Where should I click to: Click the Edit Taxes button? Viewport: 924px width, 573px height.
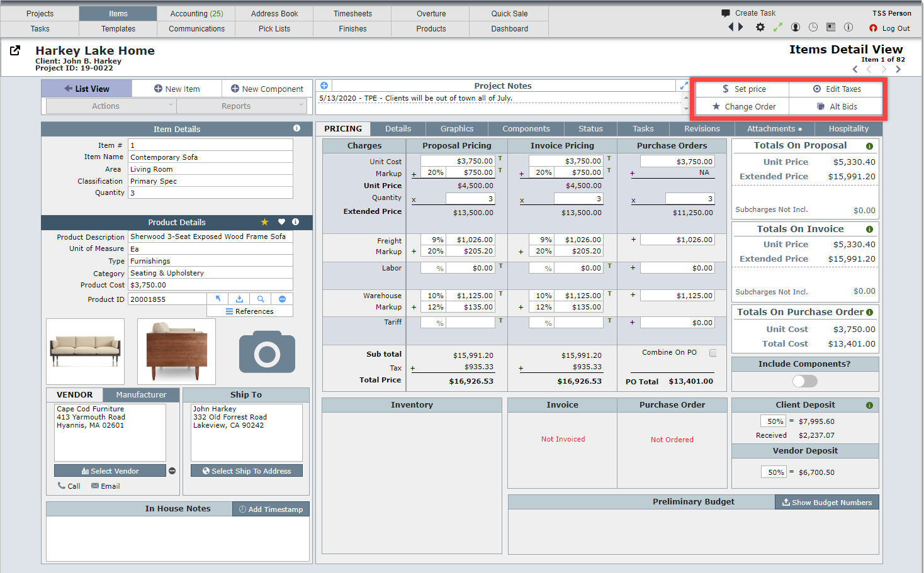pos(837,89)
